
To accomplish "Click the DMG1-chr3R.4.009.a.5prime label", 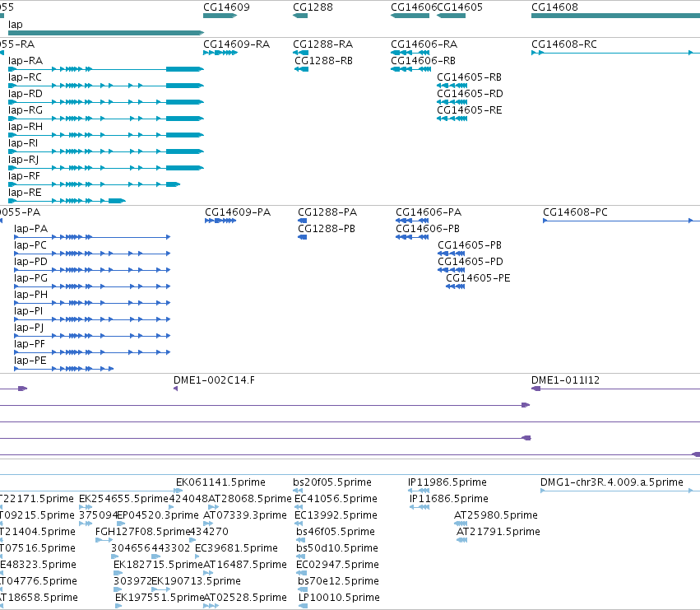I will (x=612, y=482).
